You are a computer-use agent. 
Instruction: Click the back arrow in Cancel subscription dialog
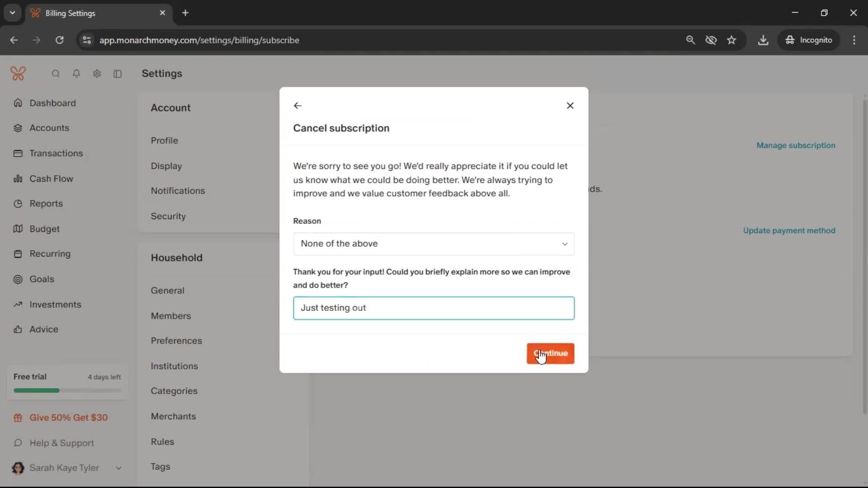tap(297, 105)
